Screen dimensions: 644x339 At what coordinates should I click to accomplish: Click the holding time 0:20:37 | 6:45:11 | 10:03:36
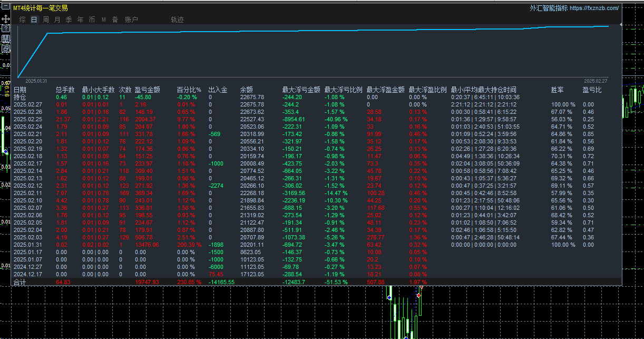tap(485, 98)
